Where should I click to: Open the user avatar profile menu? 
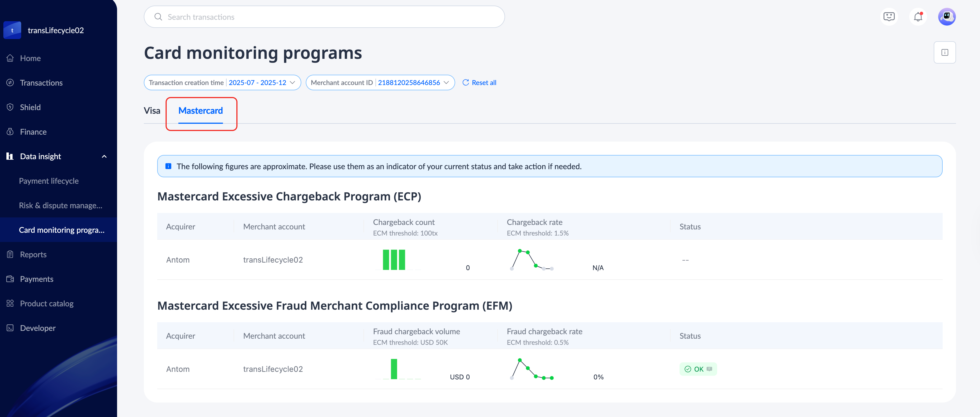point(947,17)
